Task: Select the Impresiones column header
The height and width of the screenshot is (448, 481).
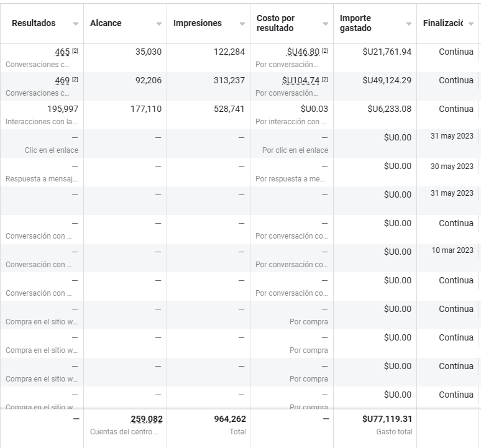Action: (197, 24)
